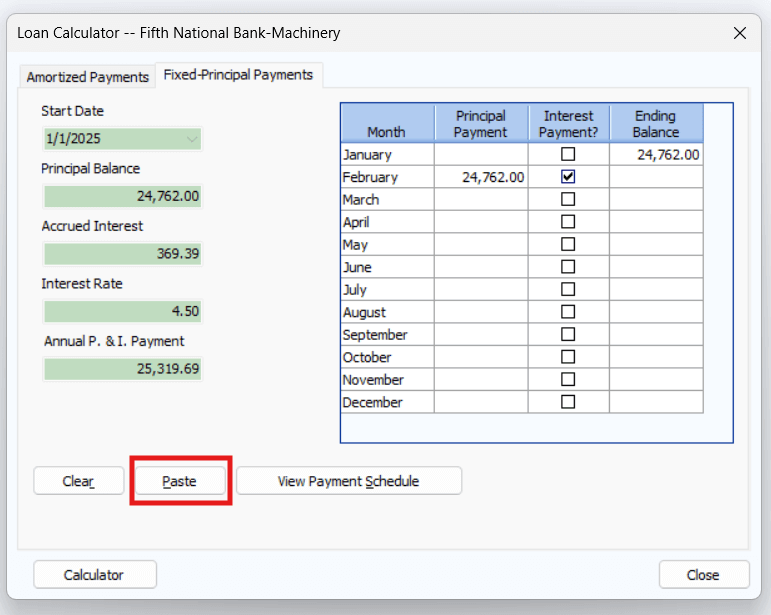Select the August row label

click(x=387, y=312)
